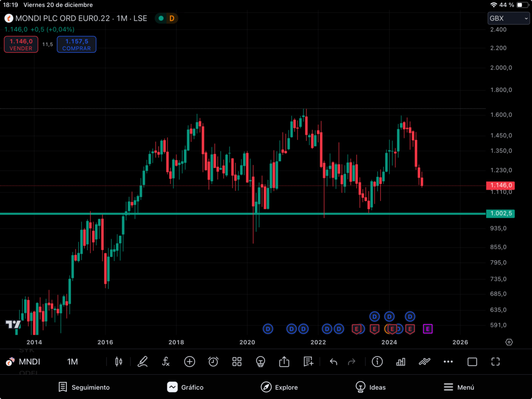Tap the orange D indicator badge beside LSE
This screenshot has height=399, width=532.
point(172,18)
